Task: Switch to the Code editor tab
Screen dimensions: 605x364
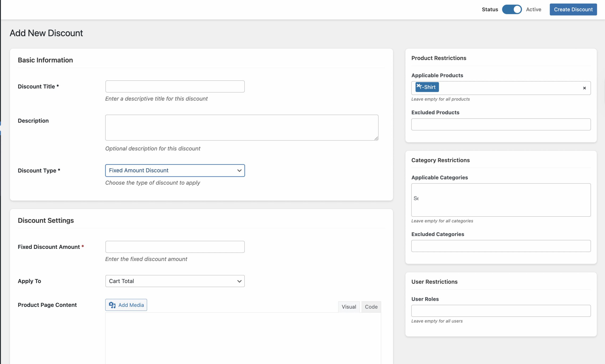Action: (x=371, y=307)
